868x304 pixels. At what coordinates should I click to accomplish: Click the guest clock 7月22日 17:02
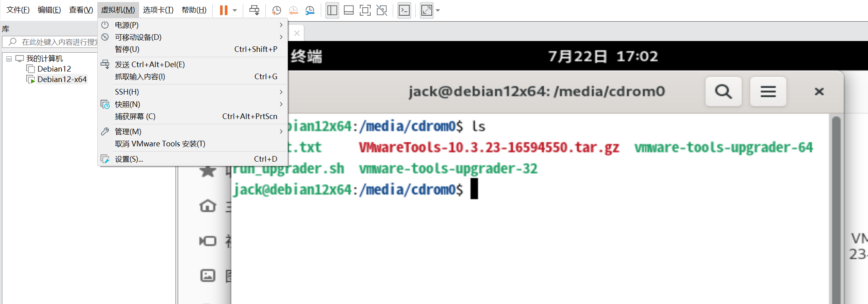(x=603, y=56)
